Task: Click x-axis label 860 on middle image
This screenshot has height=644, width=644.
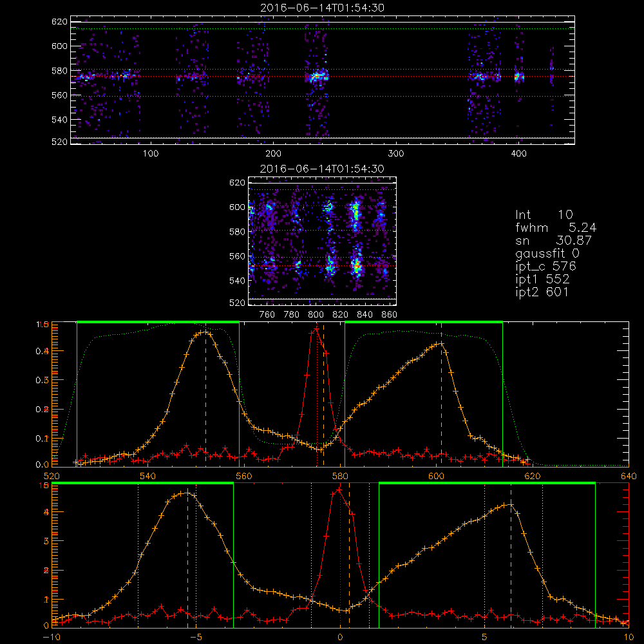Action: point(389,315)
